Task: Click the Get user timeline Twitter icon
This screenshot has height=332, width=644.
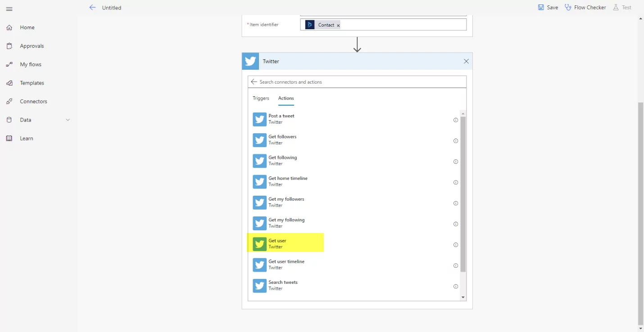Action: click(259, 265)
